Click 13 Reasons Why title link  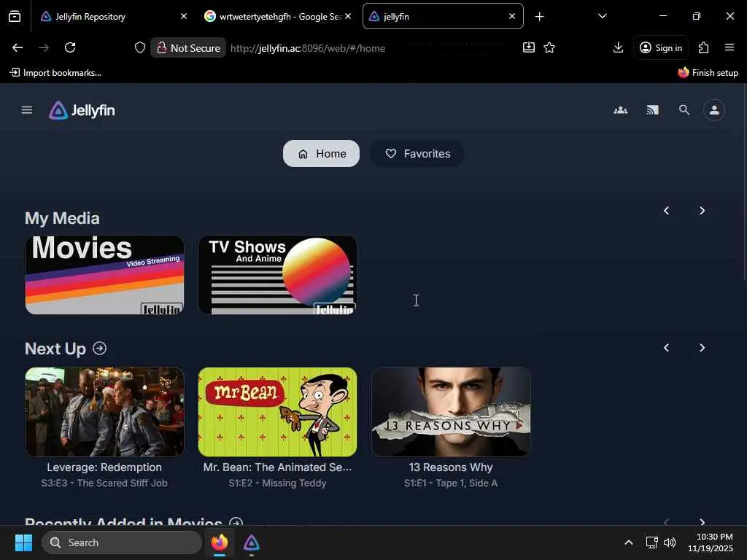point(451,467)
